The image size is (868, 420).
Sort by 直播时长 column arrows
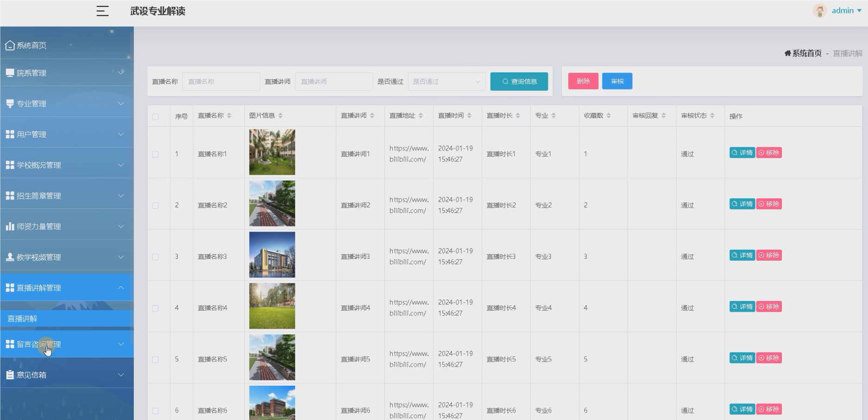pos(518,116)
